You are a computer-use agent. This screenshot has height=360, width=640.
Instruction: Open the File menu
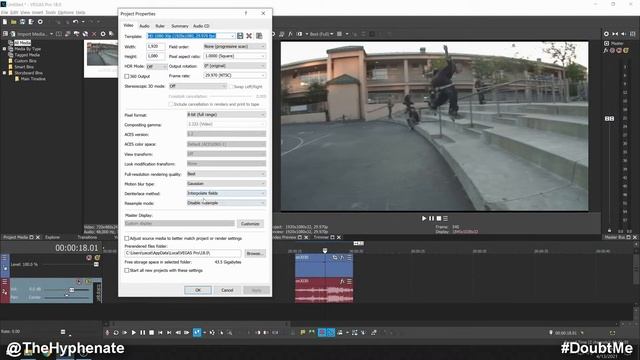point(4,13)
